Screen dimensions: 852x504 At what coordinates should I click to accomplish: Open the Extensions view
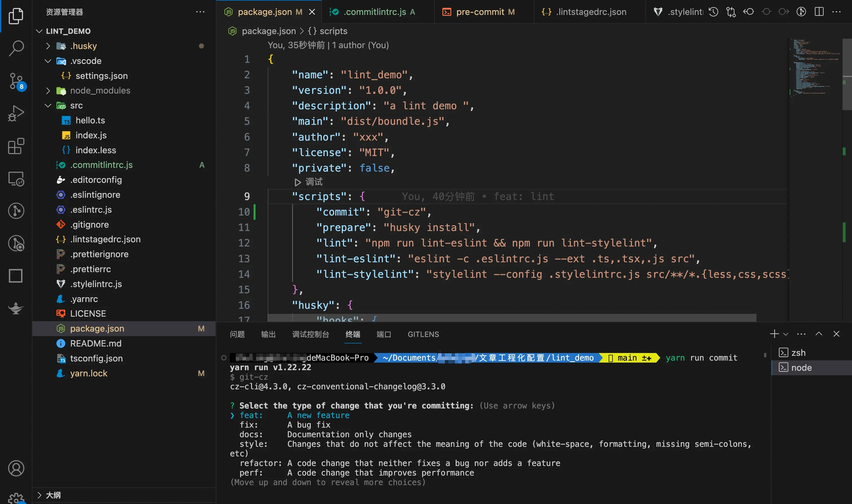click(16, 146)
